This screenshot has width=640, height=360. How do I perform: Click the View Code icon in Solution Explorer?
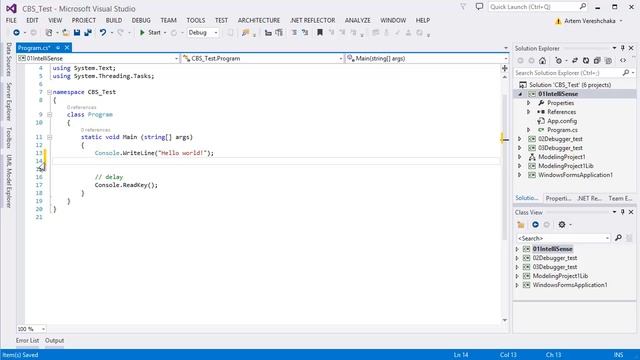click(x=623, y=60)
